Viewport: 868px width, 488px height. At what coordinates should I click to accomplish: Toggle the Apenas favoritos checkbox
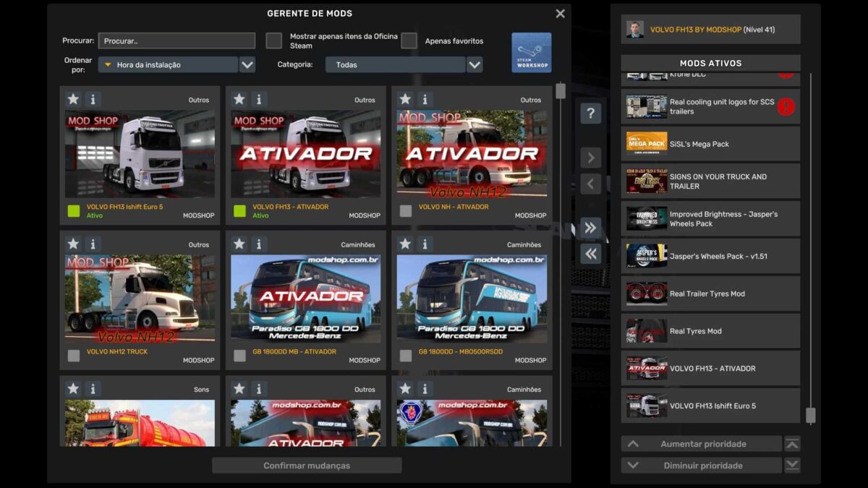tap(409, 40)
